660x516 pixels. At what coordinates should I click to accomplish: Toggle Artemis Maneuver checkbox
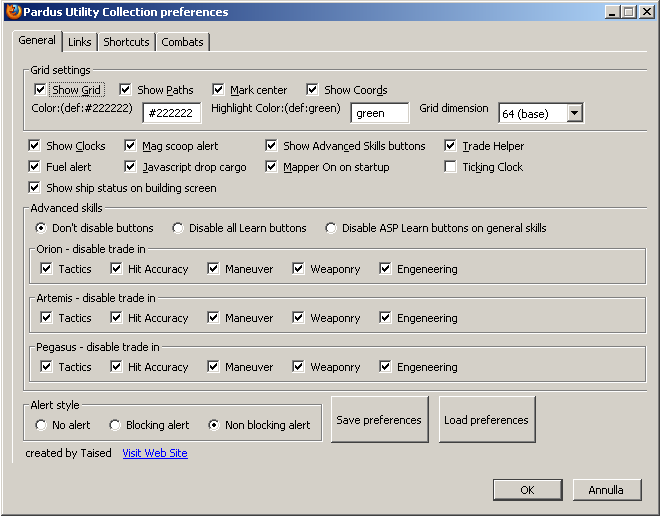coord(213,317)
